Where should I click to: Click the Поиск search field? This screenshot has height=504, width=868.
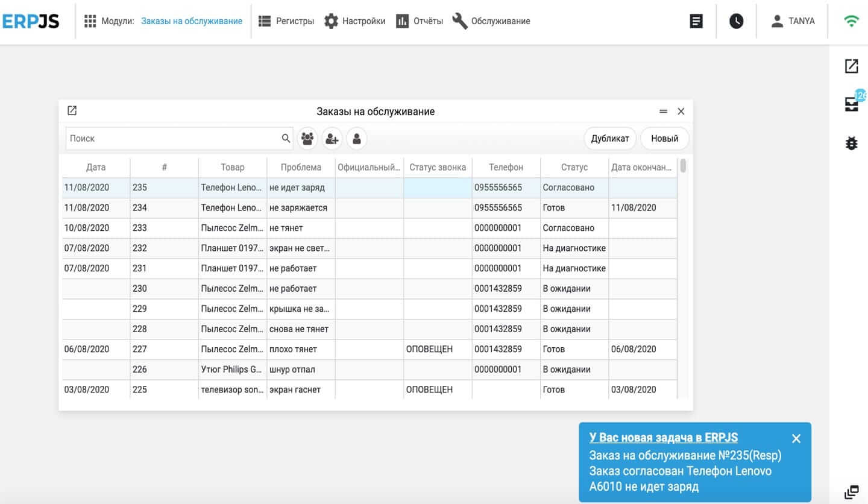(x=172, y=139)
